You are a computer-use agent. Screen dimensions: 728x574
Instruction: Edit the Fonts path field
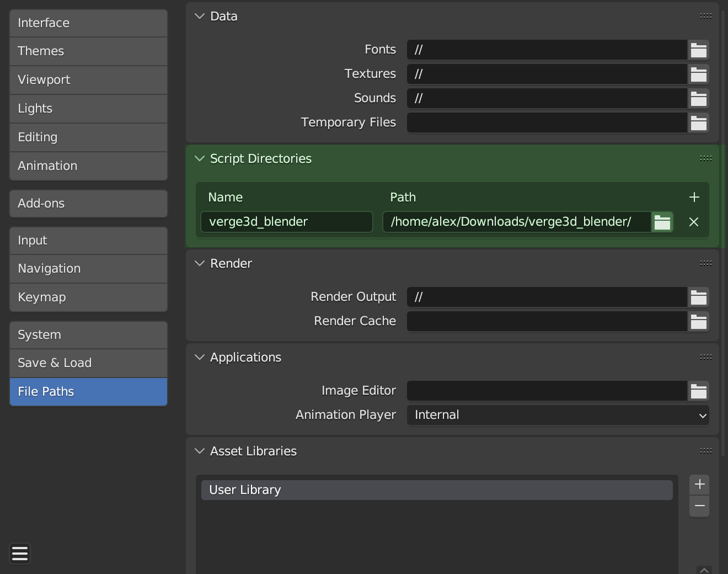(x=547, y=50)
